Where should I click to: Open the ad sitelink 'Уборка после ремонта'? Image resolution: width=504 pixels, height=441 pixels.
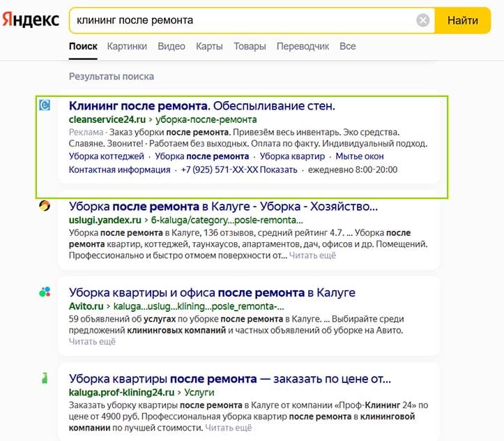click(202, 156)
